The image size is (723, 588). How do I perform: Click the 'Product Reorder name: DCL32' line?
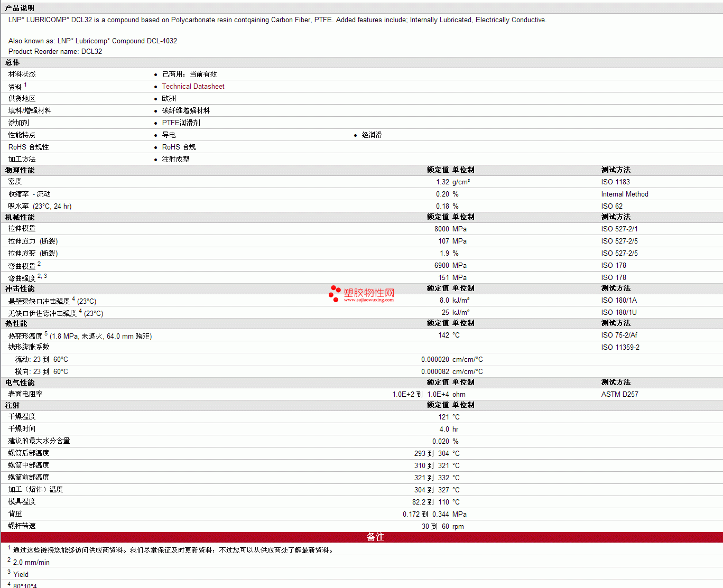coord(55,51)
